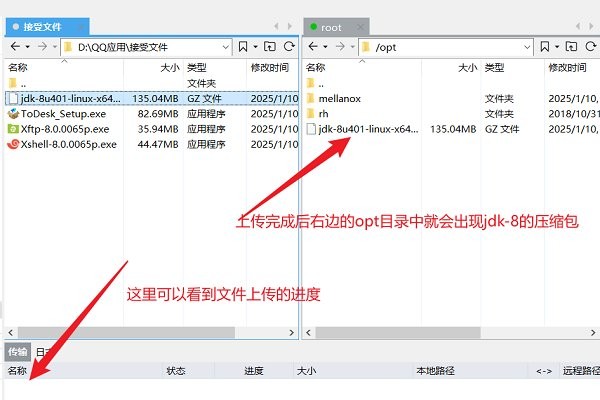Open remote back history dropdown arrow

[325, 47]
